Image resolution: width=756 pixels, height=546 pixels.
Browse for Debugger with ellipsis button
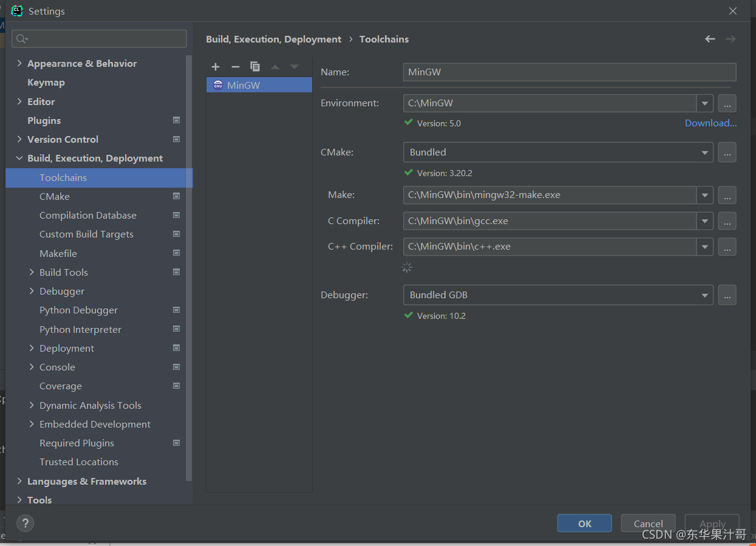(x=727, y=295)
